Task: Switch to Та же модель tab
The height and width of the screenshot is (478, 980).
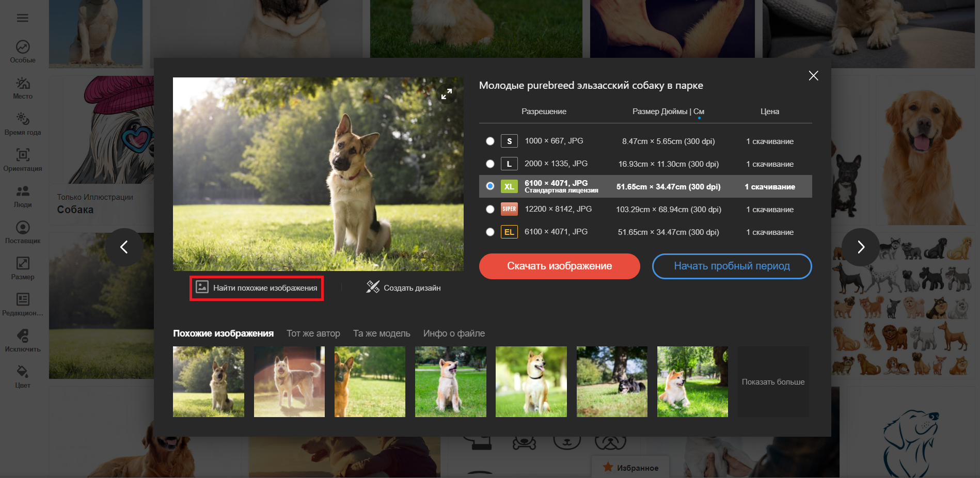Action: pos(382,333)
